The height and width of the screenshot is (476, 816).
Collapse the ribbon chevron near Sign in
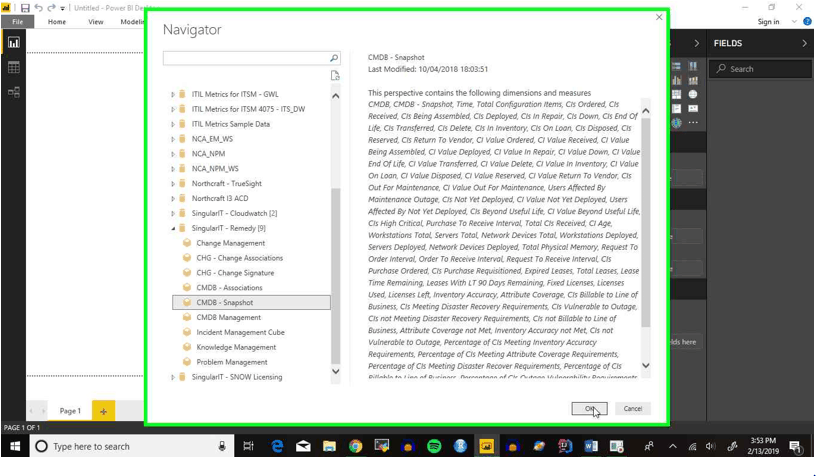794,22
